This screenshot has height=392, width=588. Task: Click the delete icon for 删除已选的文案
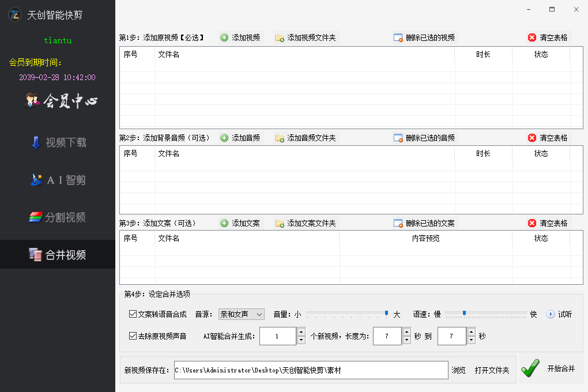[398, 223]
